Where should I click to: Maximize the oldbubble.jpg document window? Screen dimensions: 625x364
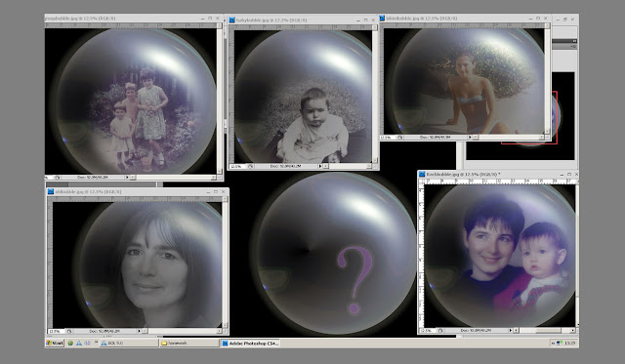(216, 191)
